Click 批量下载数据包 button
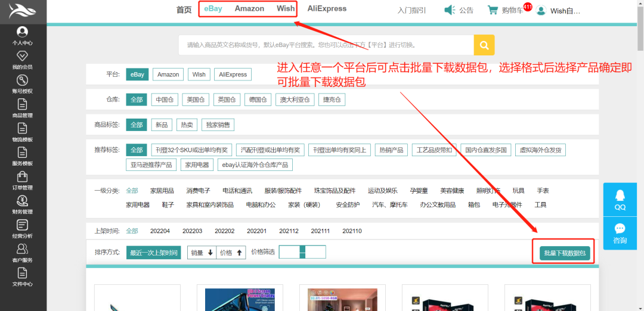Image resolution: width=644 pixels, height=311 pixels. [x=565, y=253]
